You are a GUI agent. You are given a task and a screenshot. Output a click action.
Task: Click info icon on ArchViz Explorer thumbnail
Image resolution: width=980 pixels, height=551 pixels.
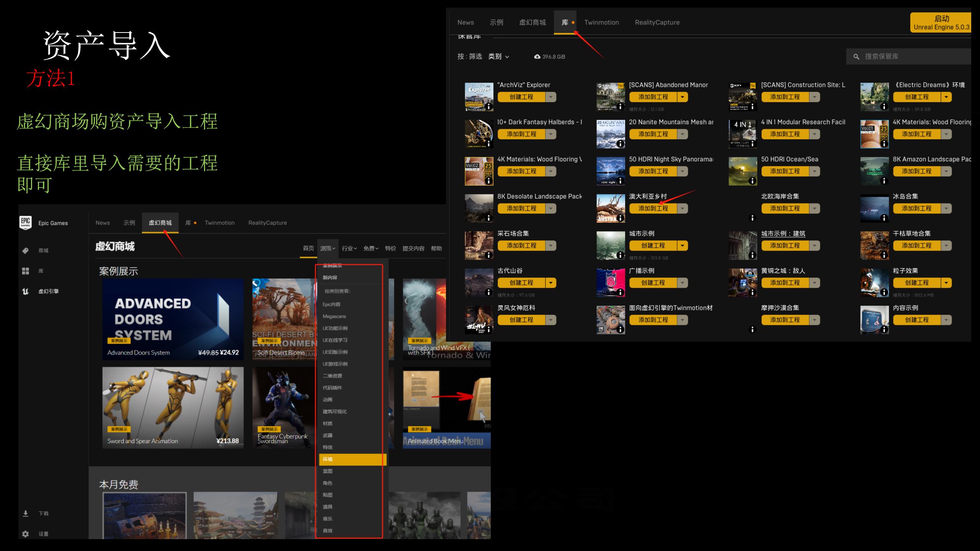click(488, 106)
